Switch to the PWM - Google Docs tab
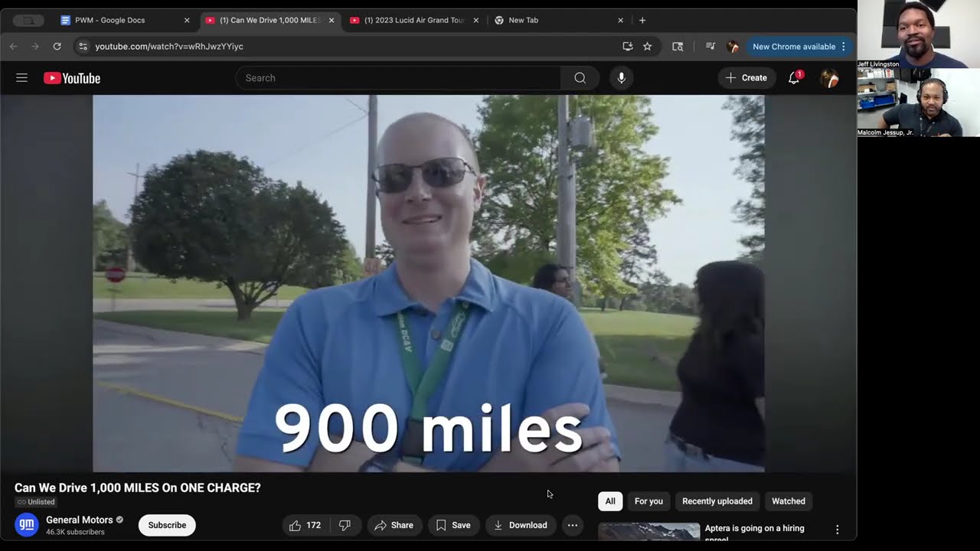Screen dimensions: 980x551 click(x=126, y=21)
